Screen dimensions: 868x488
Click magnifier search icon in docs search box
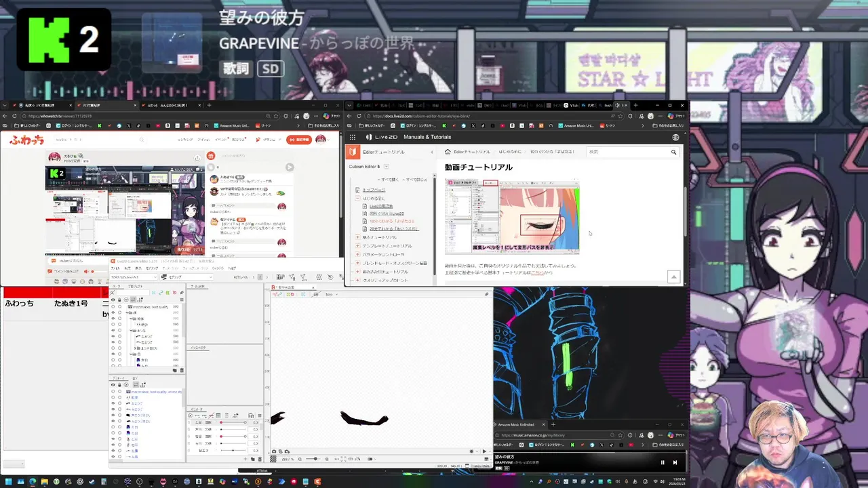coord(673,152)
